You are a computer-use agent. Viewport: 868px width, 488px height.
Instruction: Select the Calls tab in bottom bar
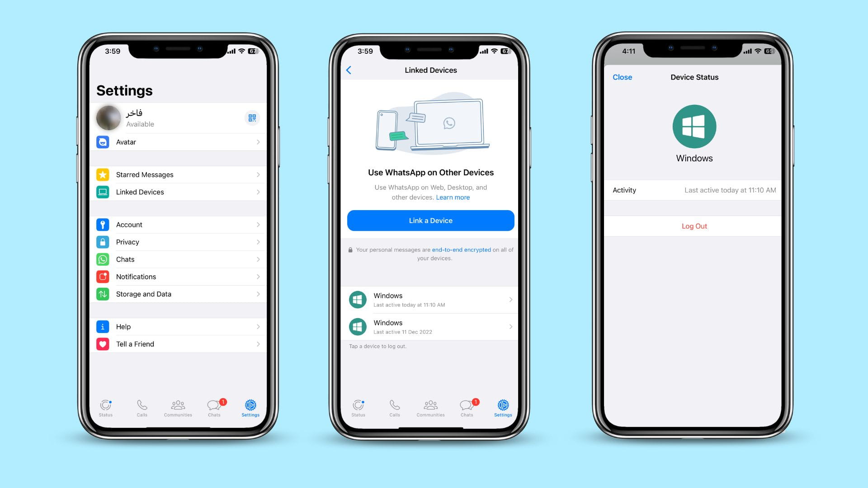click(x=142, y=408)
